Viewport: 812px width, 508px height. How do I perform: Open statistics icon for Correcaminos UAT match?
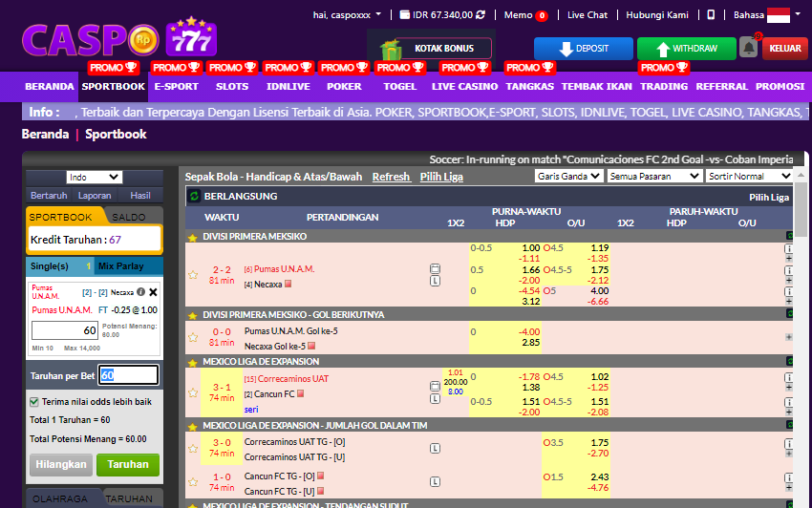[x=435, y=387]
